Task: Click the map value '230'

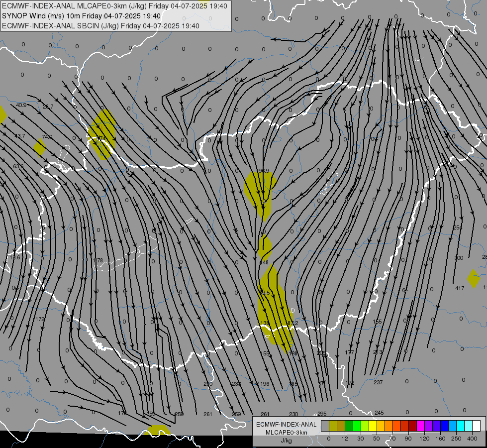Action: tap(293, 414)
